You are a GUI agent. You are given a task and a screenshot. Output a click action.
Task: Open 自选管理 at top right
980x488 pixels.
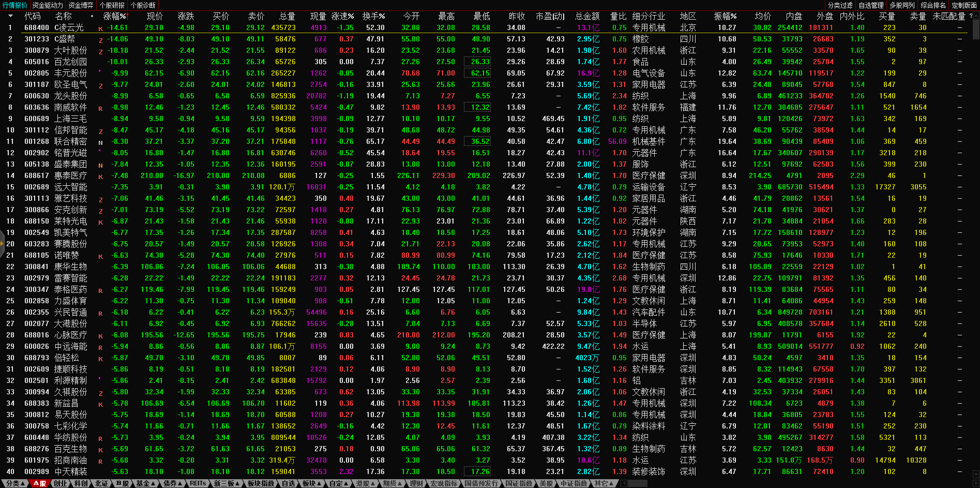[x=871, y=5]
